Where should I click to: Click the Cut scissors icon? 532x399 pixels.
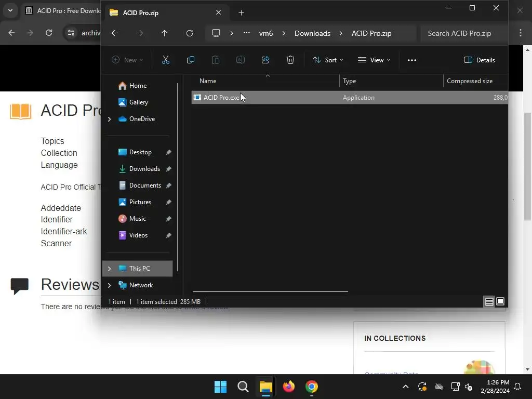click(166, 60)
